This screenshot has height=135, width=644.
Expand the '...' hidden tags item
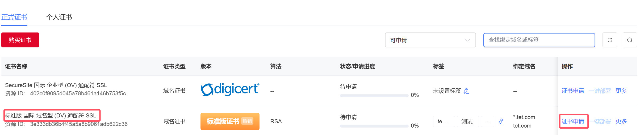click(487, 121)
